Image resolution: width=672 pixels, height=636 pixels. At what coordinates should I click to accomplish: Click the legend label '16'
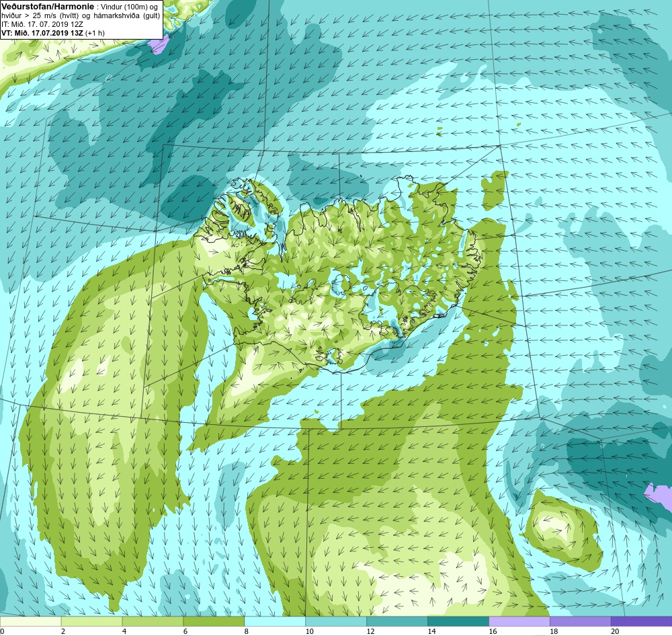(x=493, y=631)
